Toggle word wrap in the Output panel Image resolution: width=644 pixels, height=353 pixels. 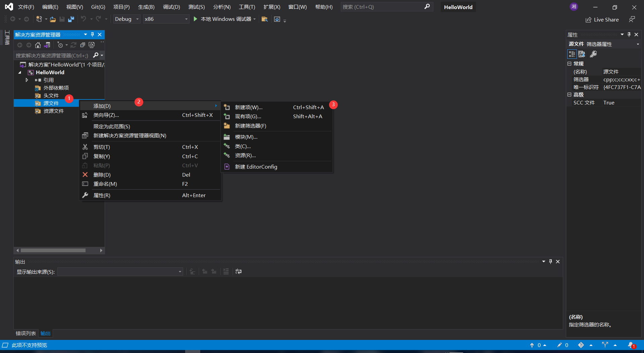238,271
